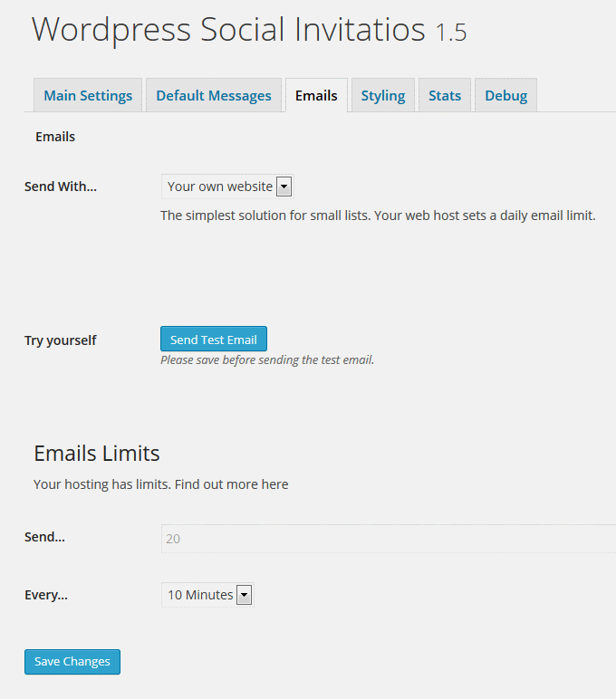
Task: Open the Debug tab
Action: point(505,95)
